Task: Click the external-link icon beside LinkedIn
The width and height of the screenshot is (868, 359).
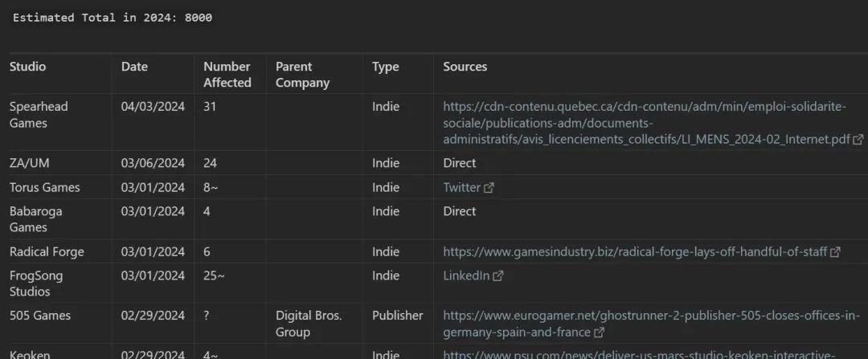Action: tap(498, 276)
